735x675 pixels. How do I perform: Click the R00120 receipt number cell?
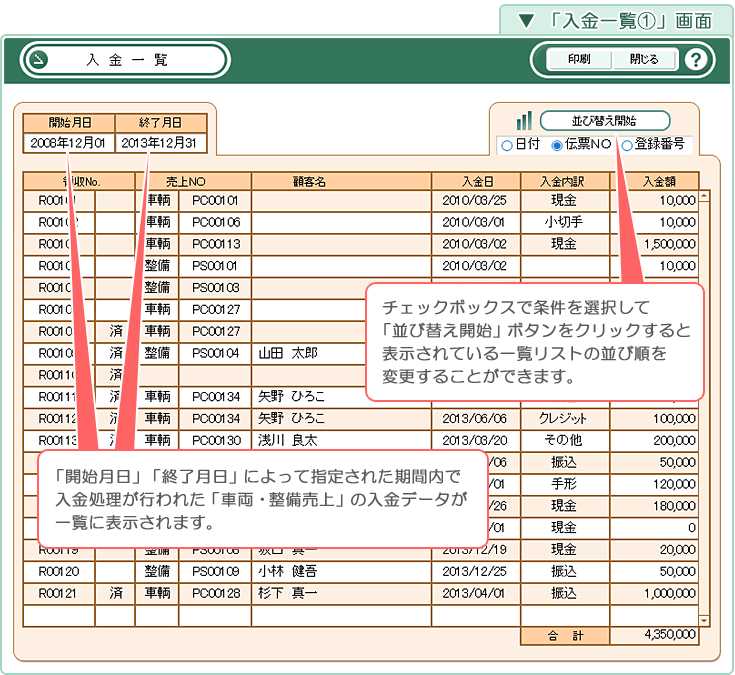59,571
